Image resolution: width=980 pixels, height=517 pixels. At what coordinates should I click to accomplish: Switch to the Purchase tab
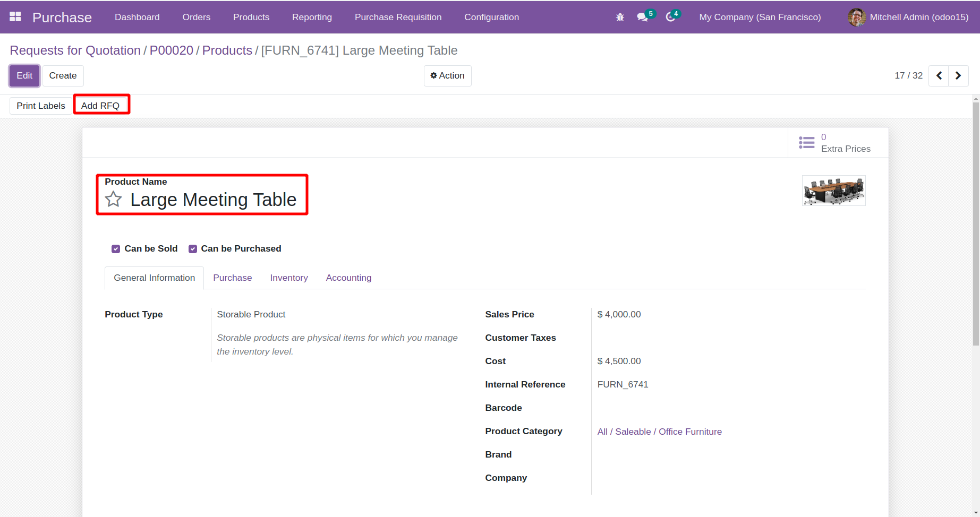coord(232,278)
